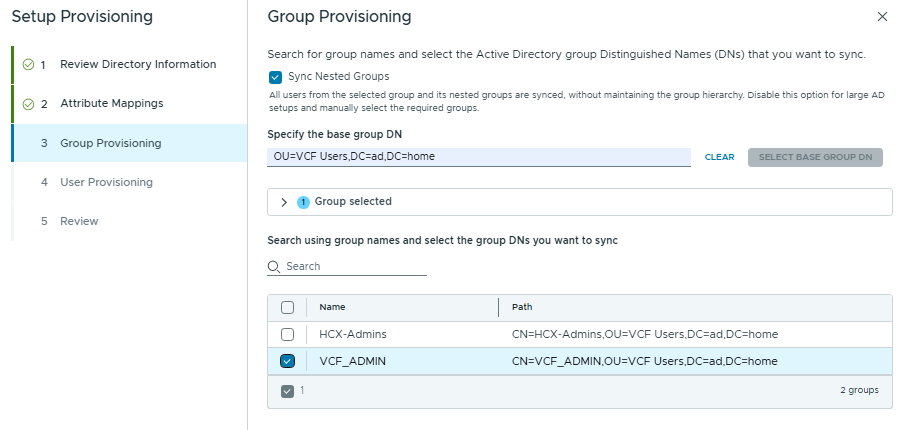905x430 pixels.
Task: Click the CLEAR link
Action: pos(719,157)
